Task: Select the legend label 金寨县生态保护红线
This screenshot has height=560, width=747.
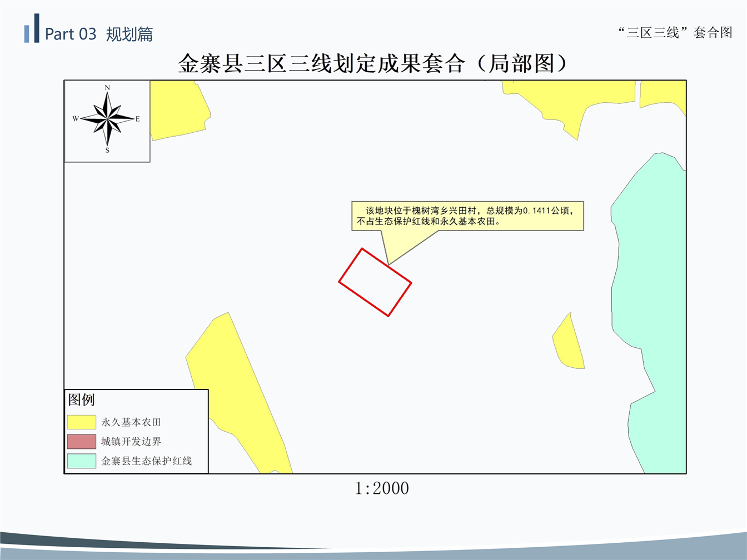Action: [x=147, y=461]
